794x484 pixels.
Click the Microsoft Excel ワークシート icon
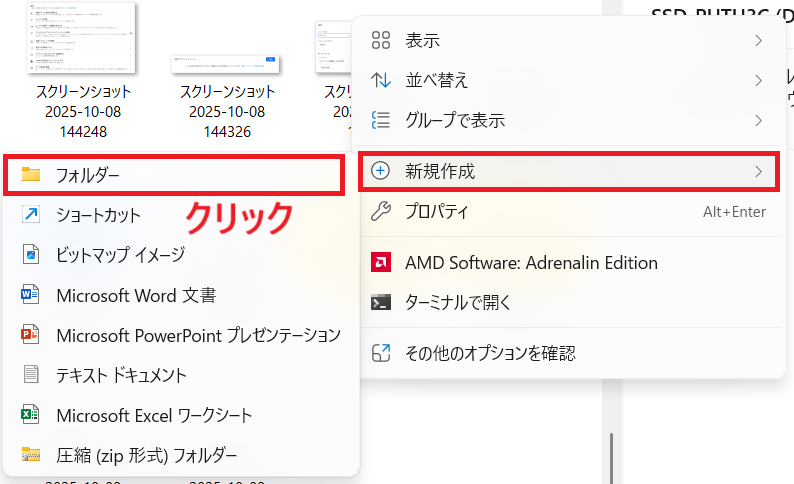pos(31,415)
